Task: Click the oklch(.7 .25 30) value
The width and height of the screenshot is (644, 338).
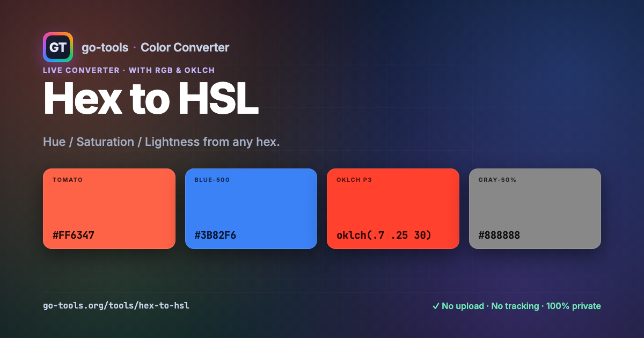Action: click(x=384, y=235)
